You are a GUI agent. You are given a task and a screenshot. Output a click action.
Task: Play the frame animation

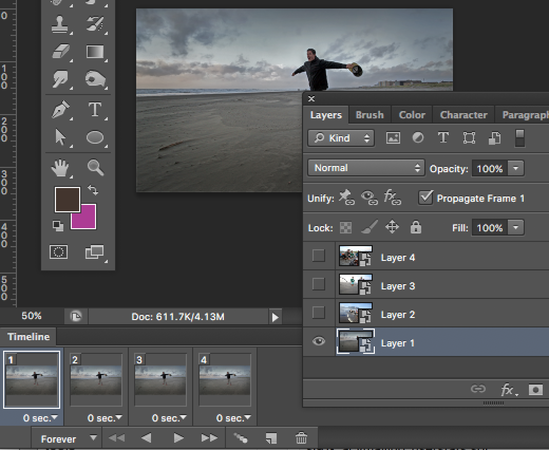[x=178, y=438]
